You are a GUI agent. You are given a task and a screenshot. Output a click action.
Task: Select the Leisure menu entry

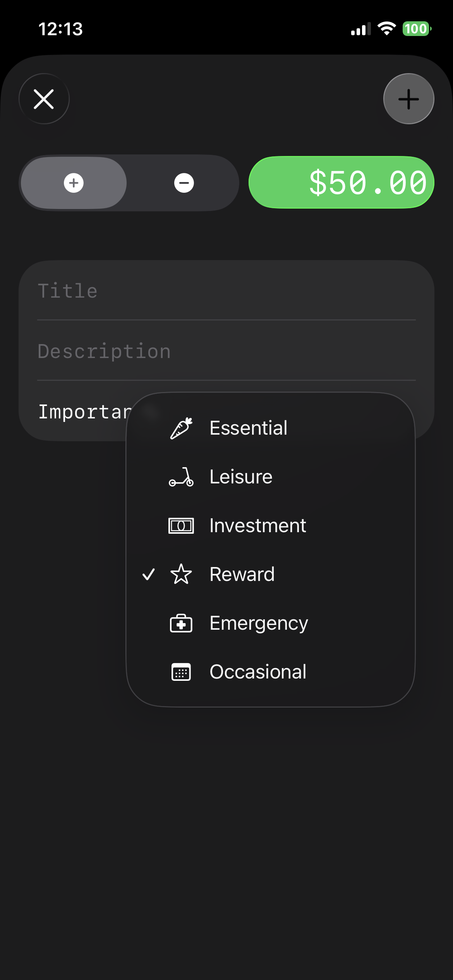point(241,477)
